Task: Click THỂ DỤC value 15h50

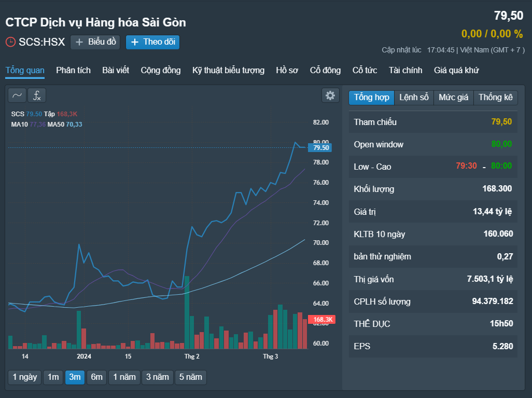Action: [x=501, y=324]
